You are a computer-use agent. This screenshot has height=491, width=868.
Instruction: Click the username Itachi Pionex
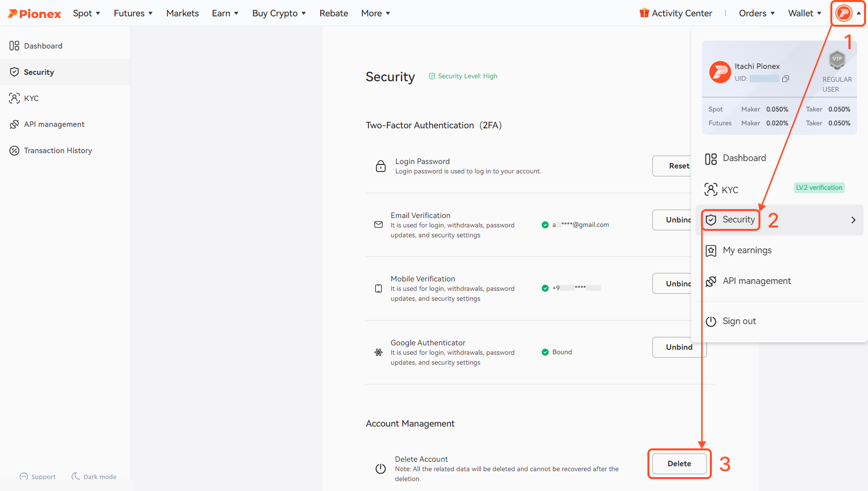pyautogui.click(x=757, y=66)
